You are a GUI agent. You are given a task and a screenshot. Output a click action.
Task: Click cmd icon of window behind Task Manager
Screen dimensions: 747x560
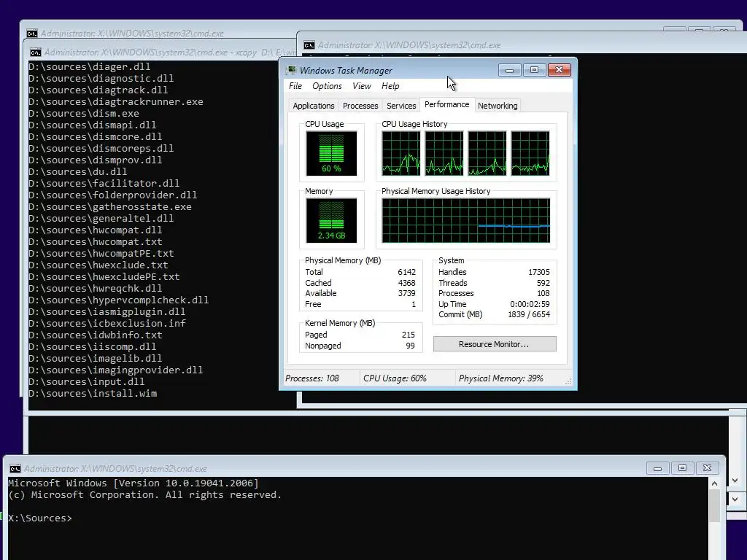pos(309,45)
